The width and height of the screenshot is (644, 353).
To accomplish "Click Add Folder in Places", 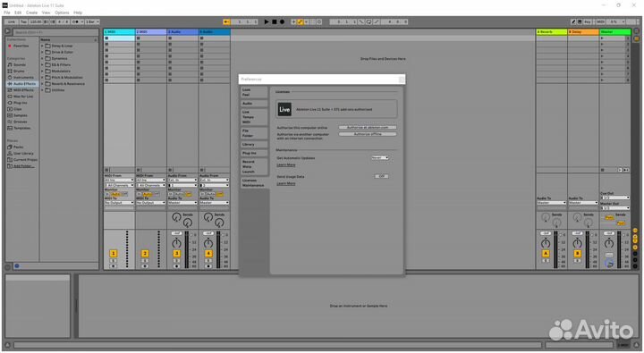I will [23, 166].
